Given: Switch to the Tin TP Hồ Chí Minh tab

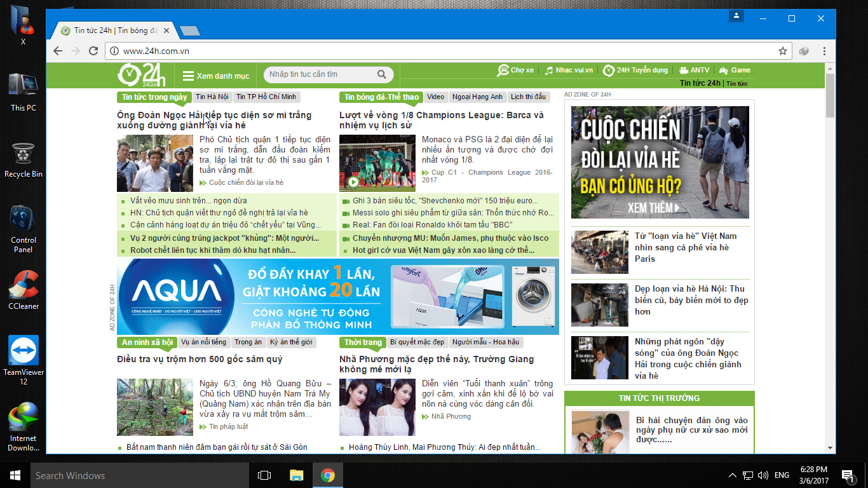Looking at the screenshot, I should [266, 97].
